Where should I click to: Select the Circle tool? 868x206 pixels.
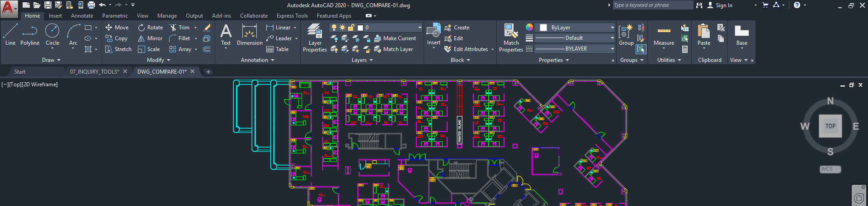pyautogui.click(x=52, y=34)
